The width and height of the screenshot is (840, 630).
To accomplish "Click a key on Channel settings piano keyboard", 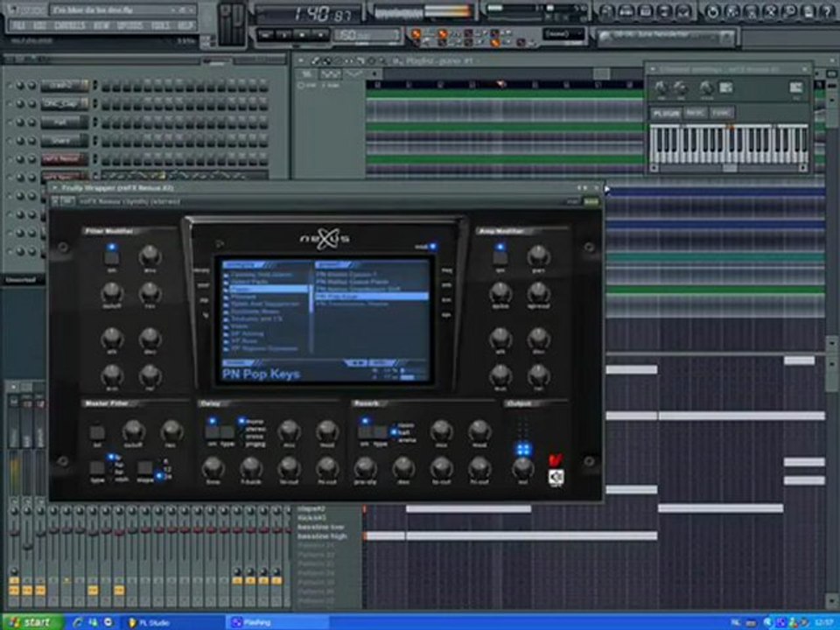I will pyautogui.click(x=729, y=144).
